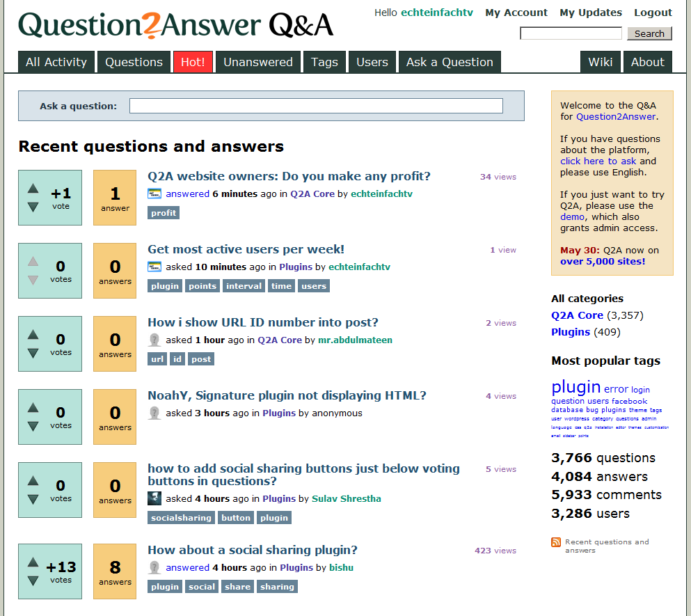This screenshot has height=616, width=691.
Task: Click echteinfachtv avatar on profit question
Action: (x=154, y=194)
